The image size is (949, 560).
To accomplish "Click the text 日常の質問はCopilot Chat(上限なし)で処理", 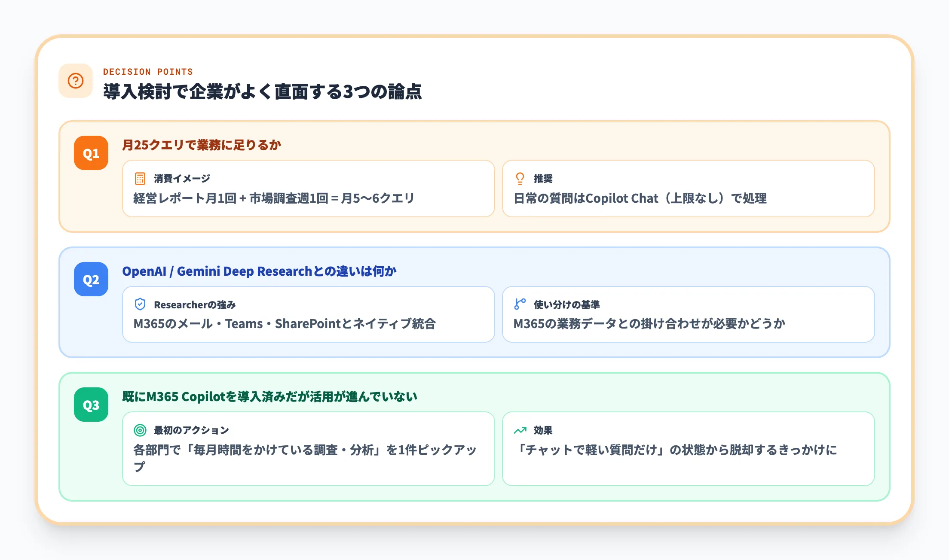I will click(x=640, y=198).
